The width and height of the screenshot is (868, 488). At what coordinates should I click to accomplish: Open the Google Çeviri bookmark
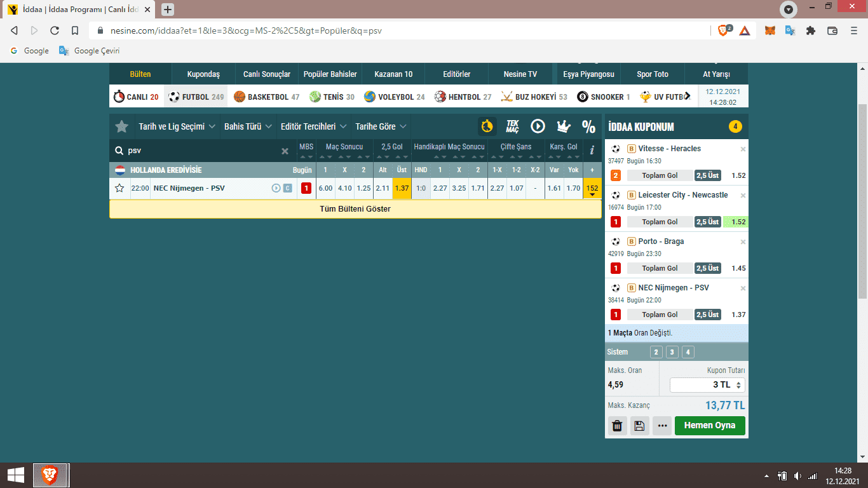pos(90,51)
